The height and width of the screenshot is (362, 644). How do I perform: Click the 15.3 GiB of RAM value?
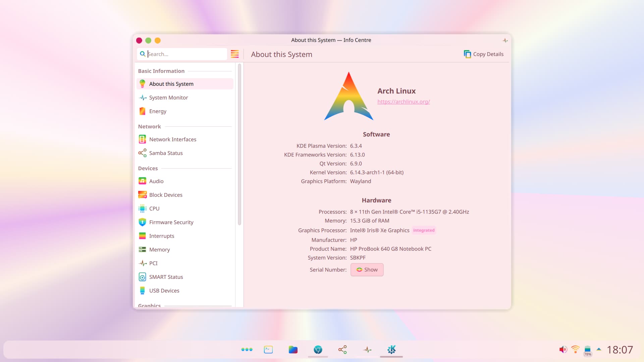pos(370,221)
